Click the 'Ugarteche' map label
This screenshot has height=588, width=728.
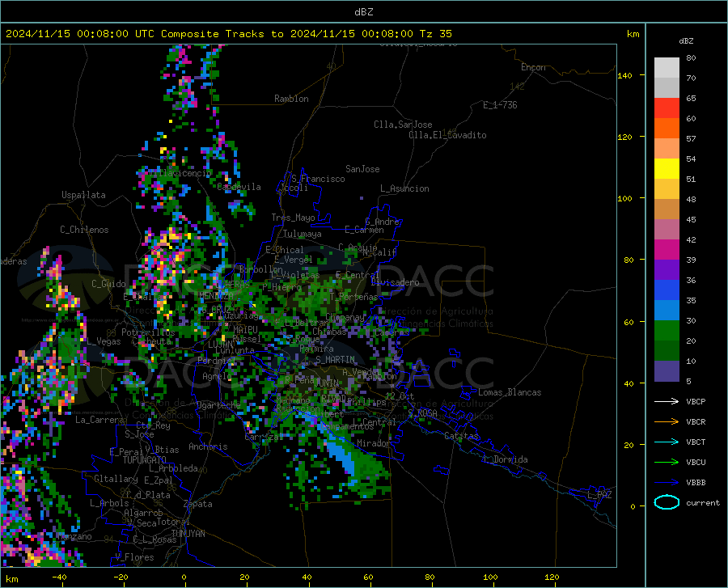tap(218, 405)
